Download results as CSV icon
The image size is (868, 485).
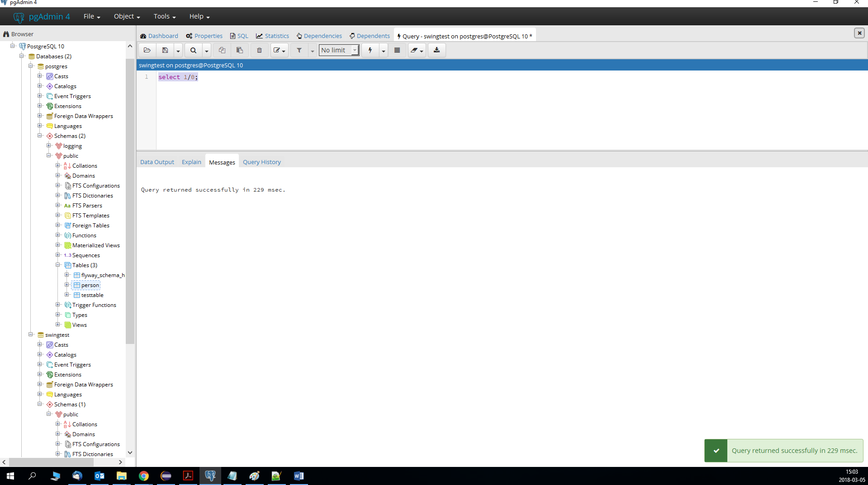point(436,50)
